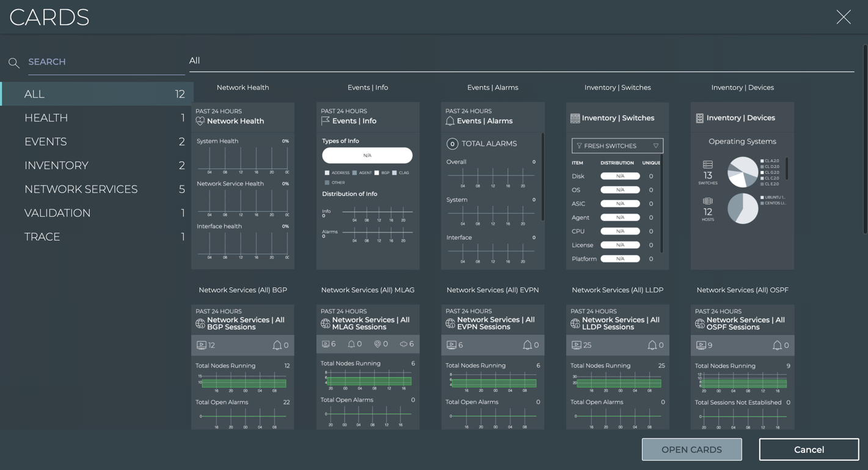Toggle the OTHER legend box in Events Info

click(327, 183)
